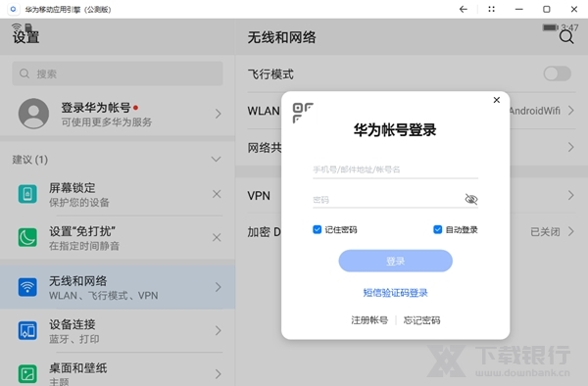Click the VPN label
Viewport: 588px width, 386px height.
[x=259, y=196]
